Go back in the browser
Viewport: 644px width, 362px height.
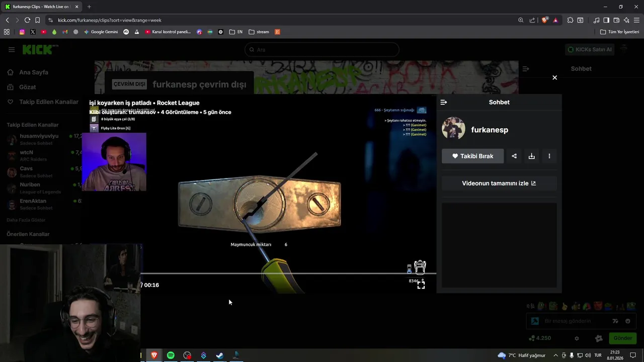coord(7,20)
